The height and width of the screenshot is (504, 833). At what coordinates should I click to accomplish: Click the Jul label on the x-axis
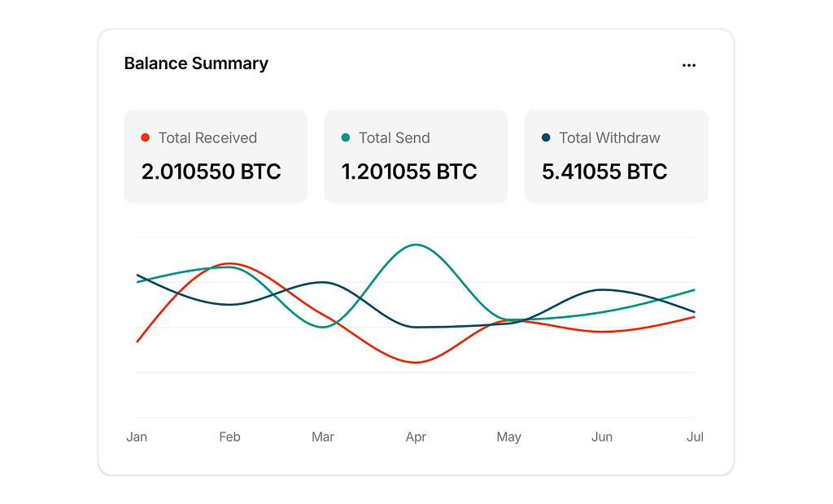point(695,437)
